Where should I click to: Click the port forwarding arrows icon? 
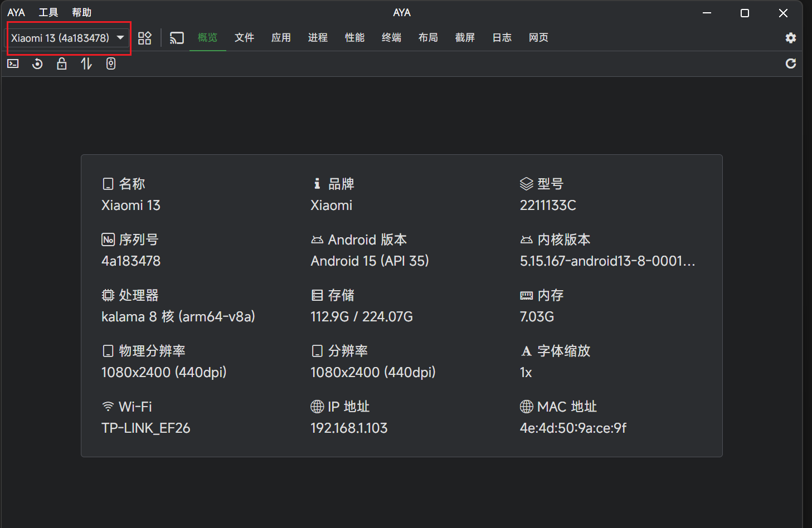[x=86, y=63]
